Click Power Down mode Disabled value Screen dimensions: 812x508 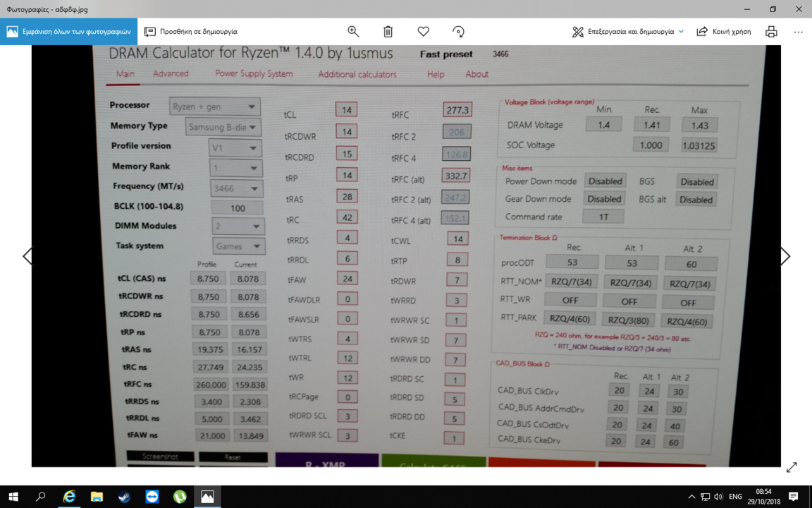click(x=605, y=181)
